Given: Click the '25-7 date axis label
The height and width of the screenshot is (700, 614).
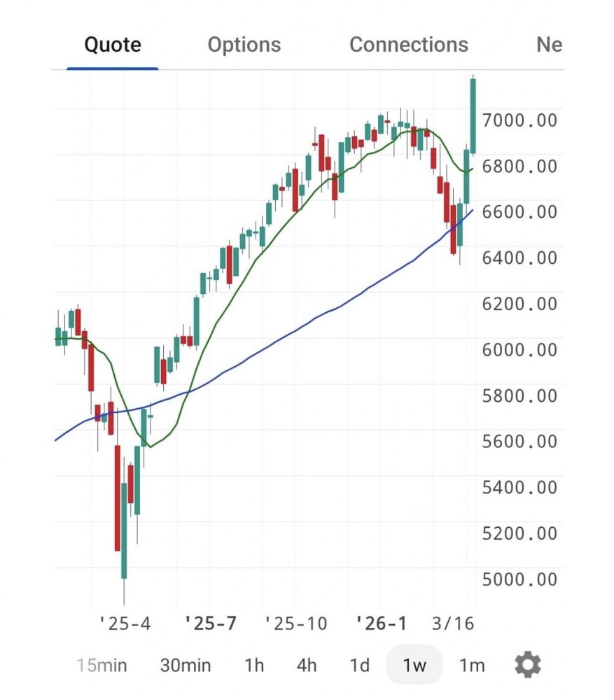Looking at the screenshot, I should point(209,623).
